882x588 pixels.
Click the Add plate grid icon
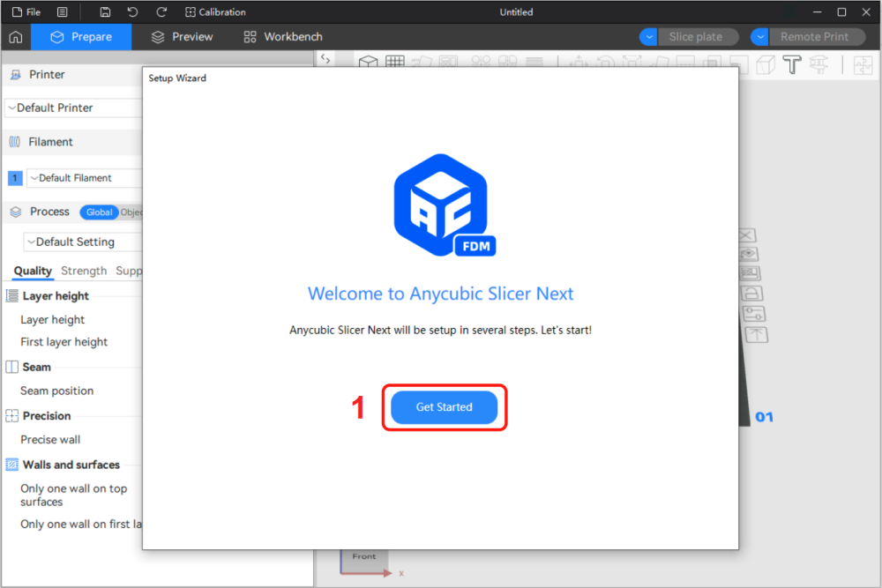click(x=395, y=61)
